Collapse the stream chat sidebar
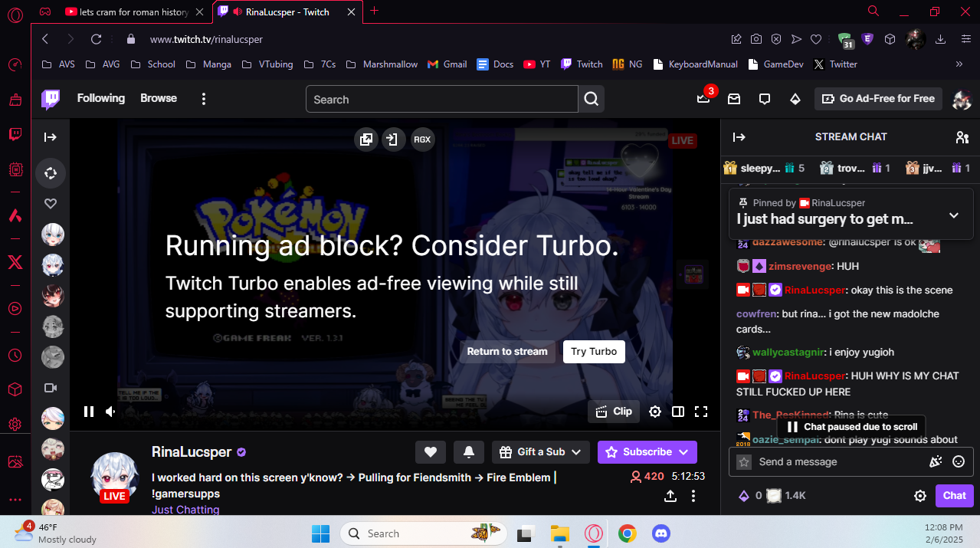Viewport: 980px width, 548px height. point(740,137)
